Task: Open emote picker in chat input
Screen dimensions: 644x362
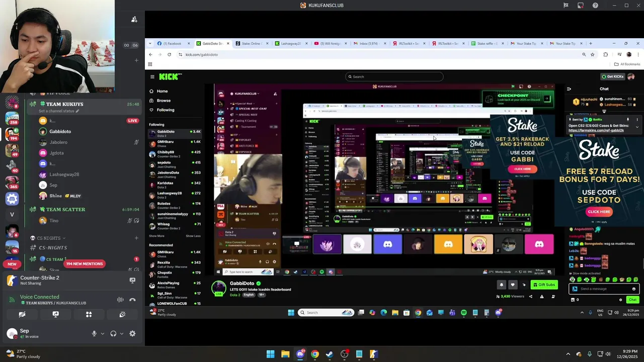Action: tap(633, 289)
